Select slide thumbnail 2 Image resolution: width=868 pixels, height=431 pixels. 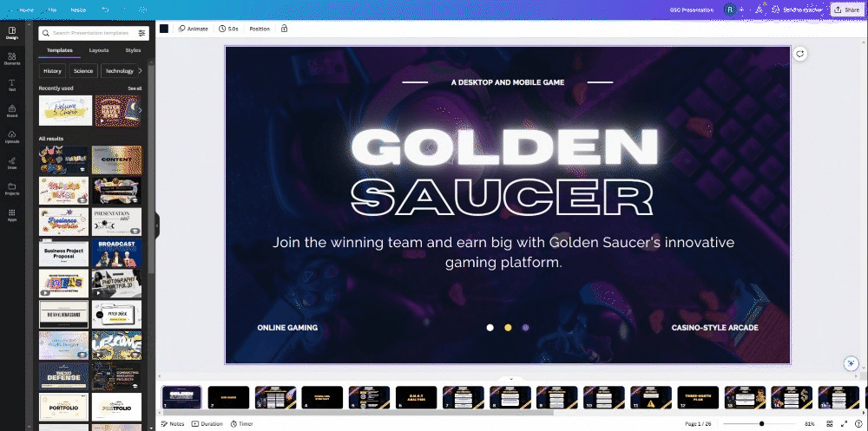(228, 398)
